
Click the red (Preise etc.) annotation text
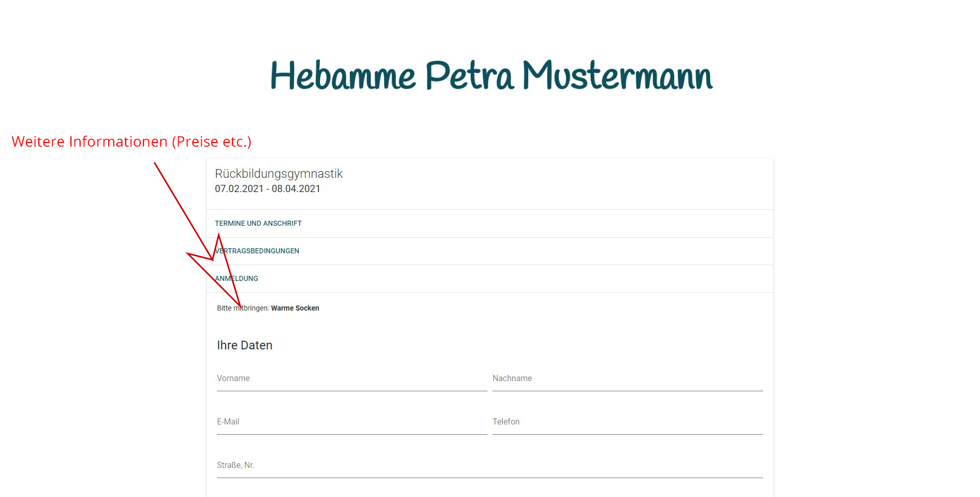(211, 141)
